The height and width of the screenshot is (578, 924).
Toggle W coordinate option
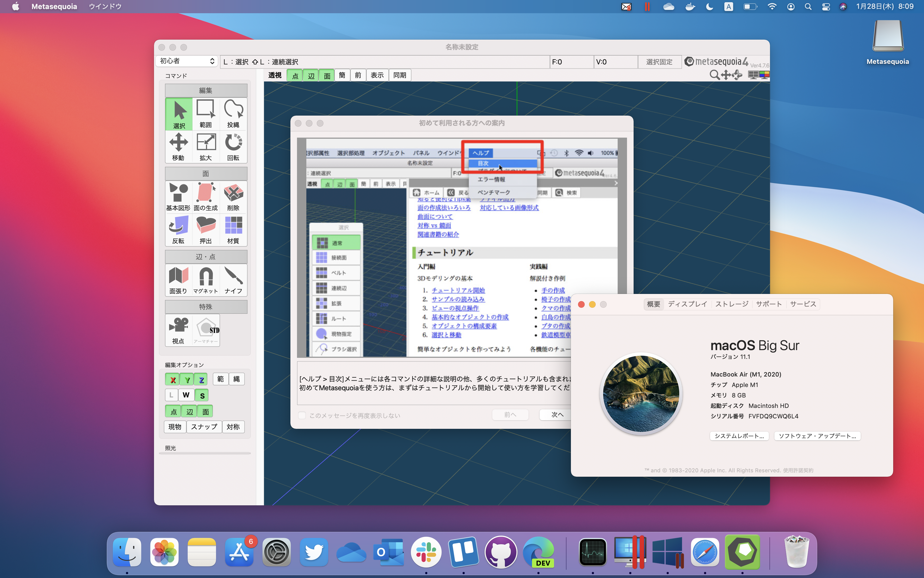pyautogui.click(x=186, y=395)
